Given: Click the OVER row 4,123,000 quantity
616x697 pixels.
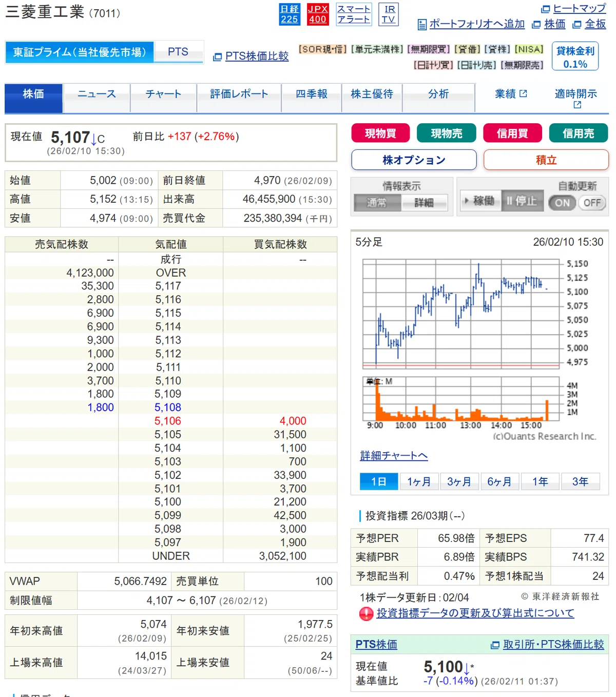Looking at the screenshot, I should (90, 273).
